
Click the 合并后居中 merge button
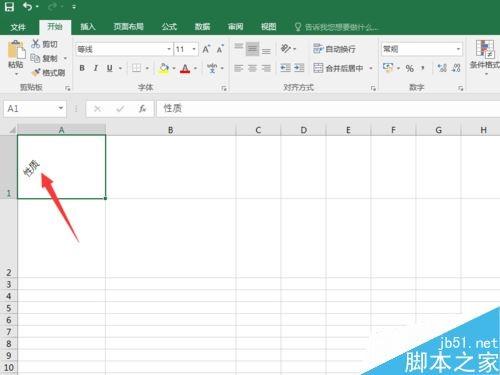coord(338,68)
